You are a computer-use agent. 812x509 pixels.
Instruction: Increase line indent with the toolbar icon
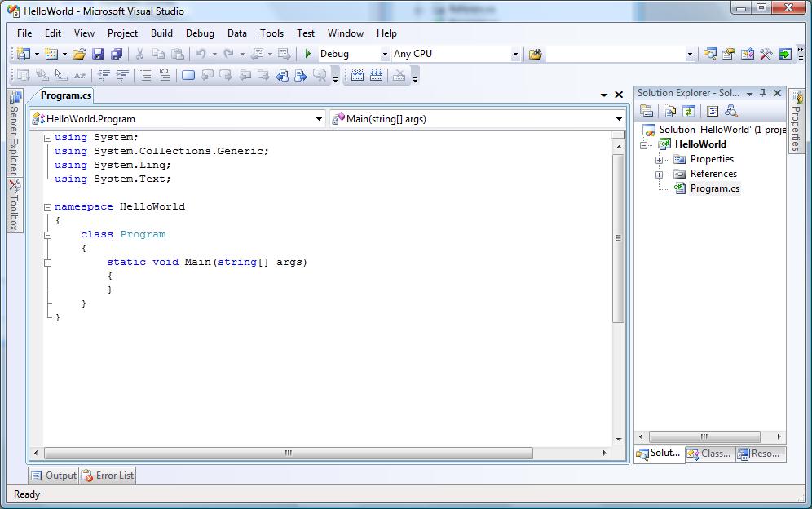tap(123, 76)
